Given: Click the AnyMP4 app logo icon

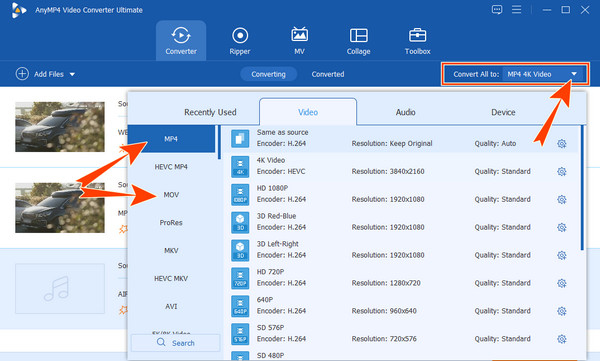Looking at the screenshot, I should coord(18,10).
